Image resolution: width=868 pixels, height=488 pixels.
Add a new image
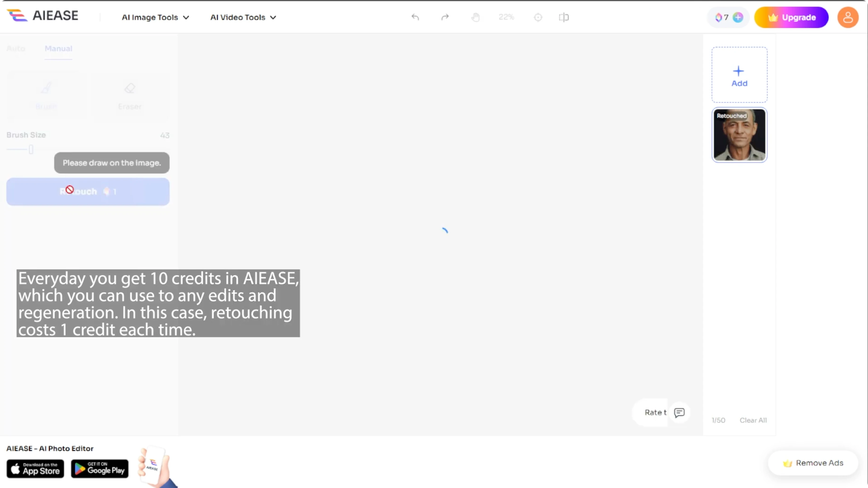740,75
